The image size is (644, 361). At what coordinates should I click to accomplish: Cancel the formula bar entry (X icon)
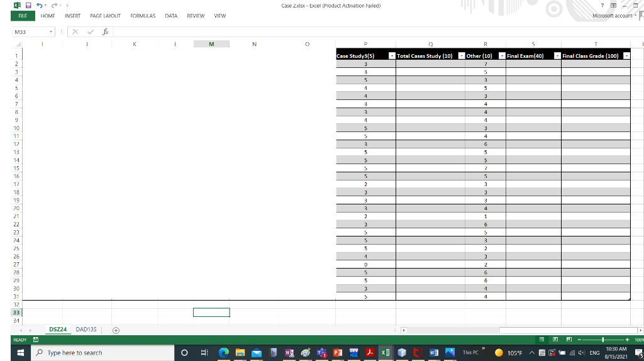(x=75, y=31)
